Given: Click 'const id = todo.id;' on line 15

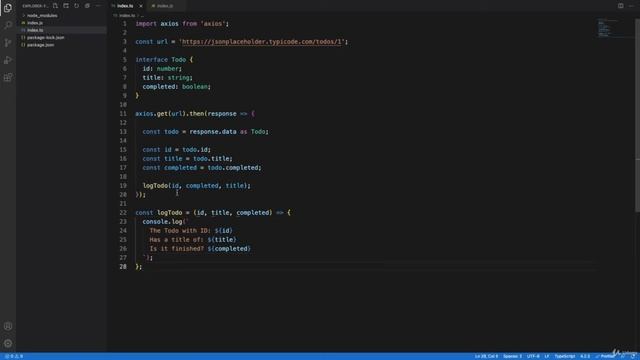Looking at the screenshot, I should pyautogui.click(x=177, y=150).
